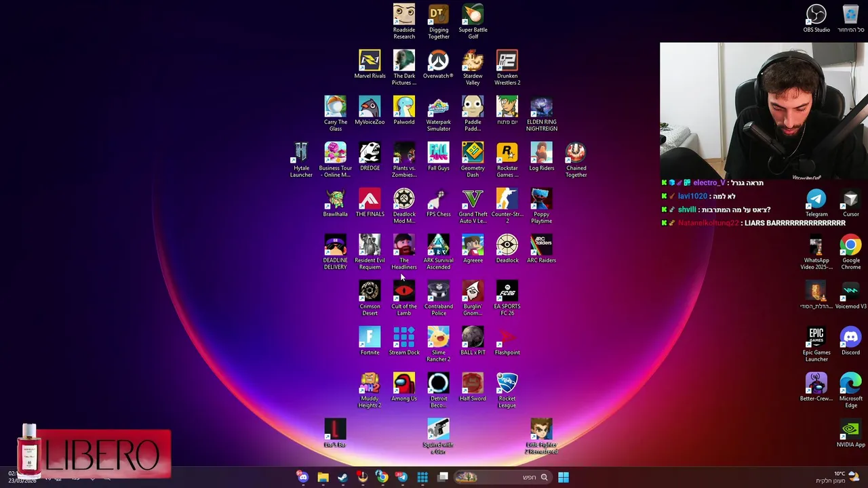Open the Telegram desktop shortcut
The image size is (868, 488).
[816, 203]
